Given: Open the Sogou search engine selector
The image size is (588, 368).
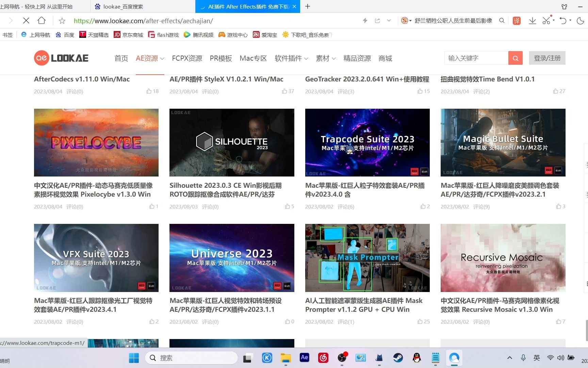Looking at the screenshot, I should click(x=406, y=21).
